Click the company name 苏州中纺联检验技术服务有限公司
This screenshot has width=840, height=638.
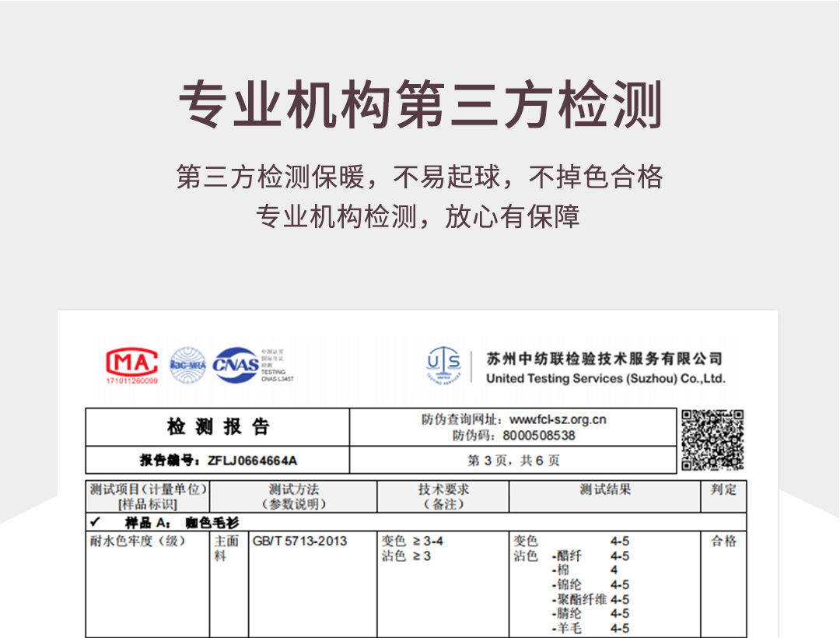point(605,359)
